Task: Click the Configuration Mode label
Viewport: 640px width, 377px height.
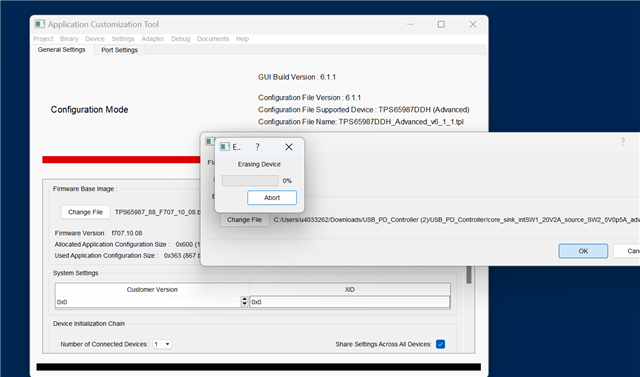Action: coord(89,109)
